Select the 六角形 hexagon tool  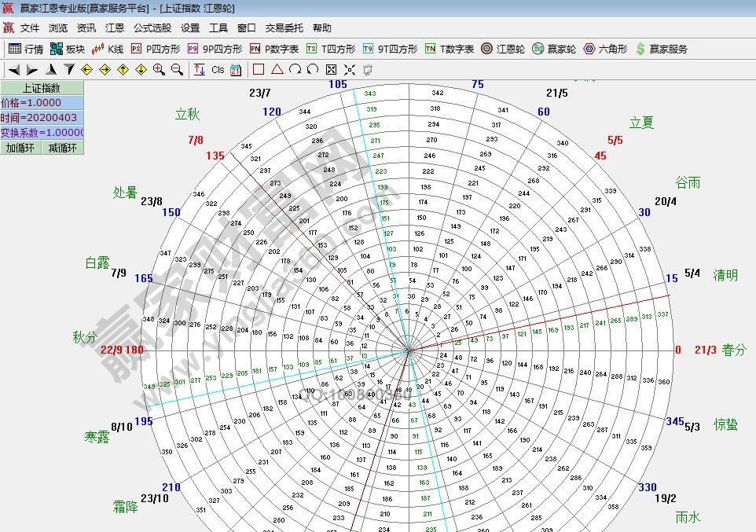(605, 49)
